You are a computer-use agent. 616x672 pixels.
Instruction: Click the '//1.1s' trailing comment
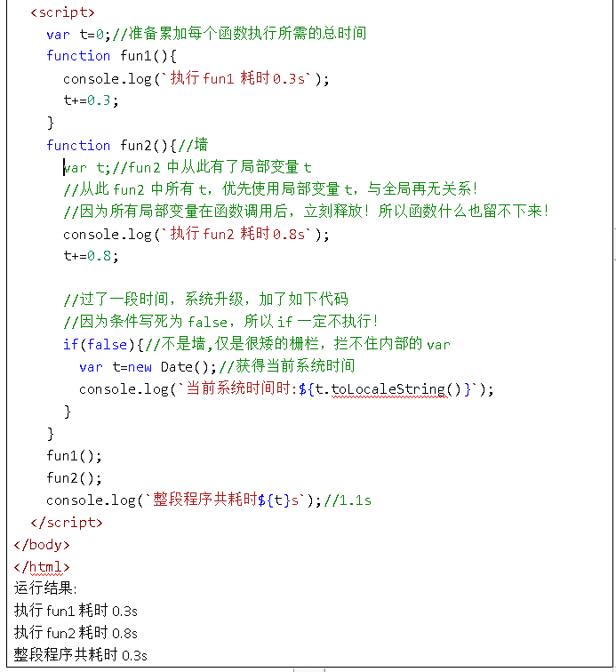[348, 500]
